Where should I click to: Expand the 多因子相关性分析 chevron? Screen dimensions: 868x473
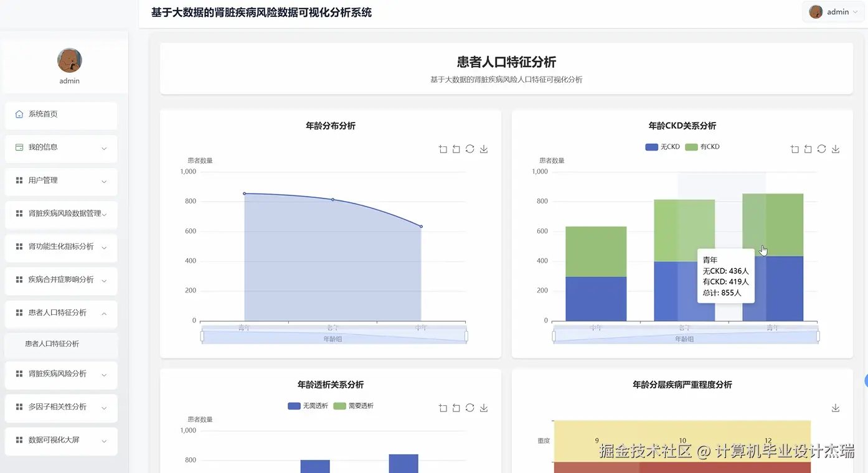pos(104,408)
